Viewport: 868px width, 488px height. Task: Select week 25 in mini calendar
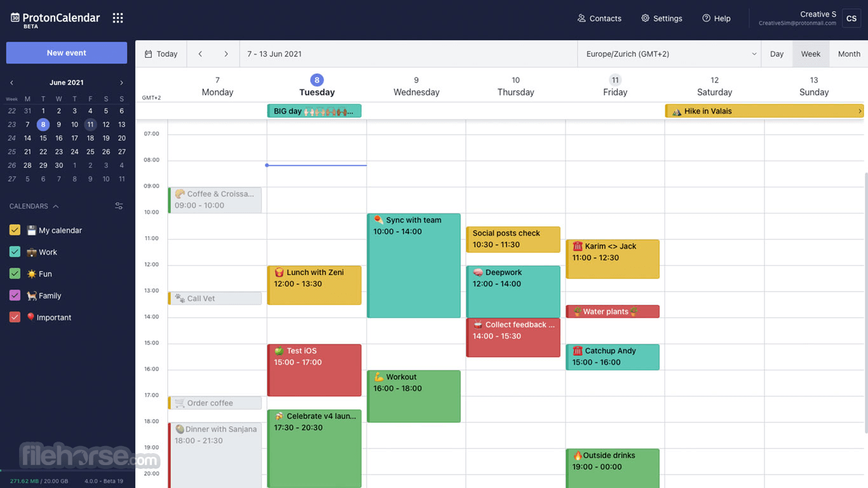12,152
